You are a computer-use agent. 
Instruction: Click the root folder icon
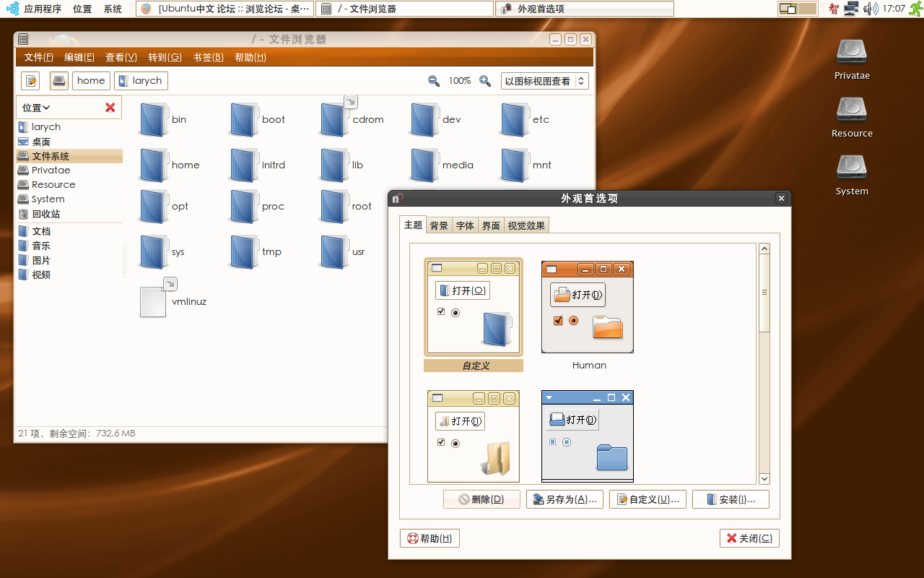point(334,207)
